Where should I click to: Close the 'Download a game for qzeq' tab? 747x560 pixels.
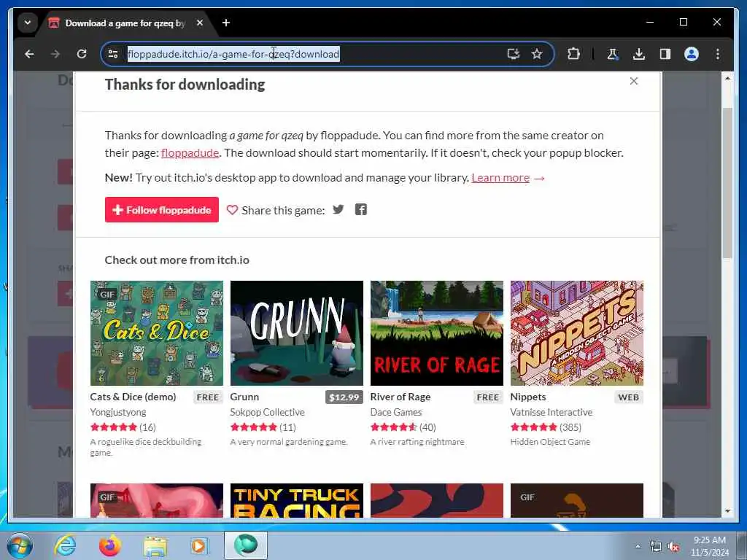200,23
